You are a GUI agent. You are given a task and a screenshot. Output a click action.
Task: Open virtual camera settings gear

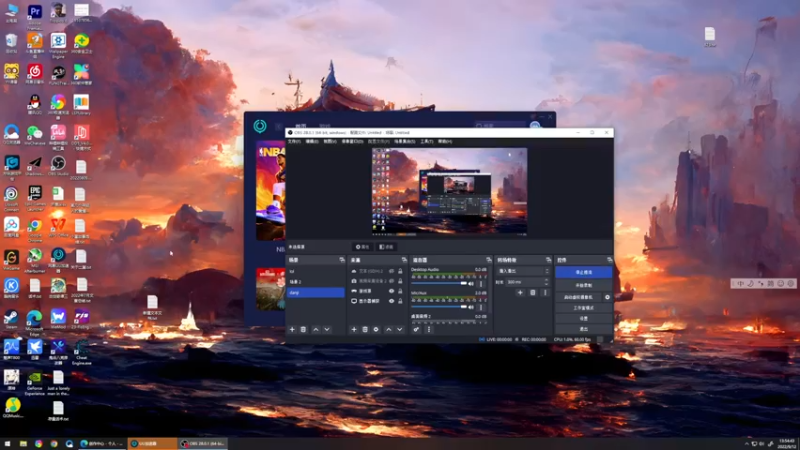click(607, 297)
